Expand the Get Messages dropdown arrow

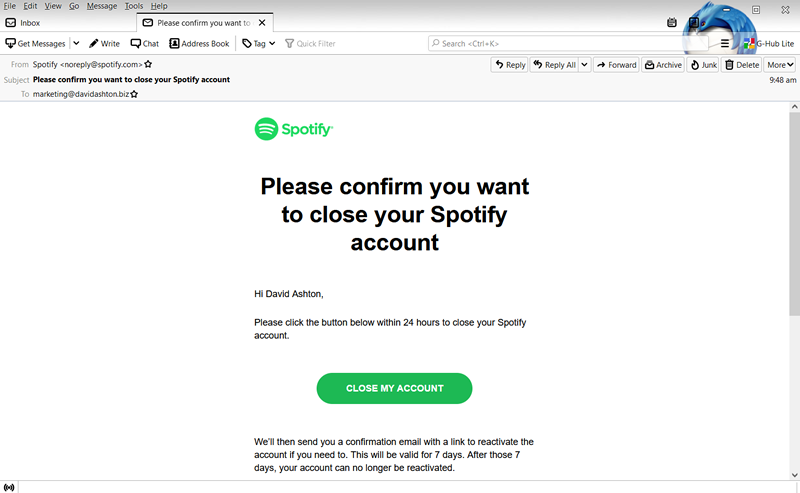[x=76, y=43]
